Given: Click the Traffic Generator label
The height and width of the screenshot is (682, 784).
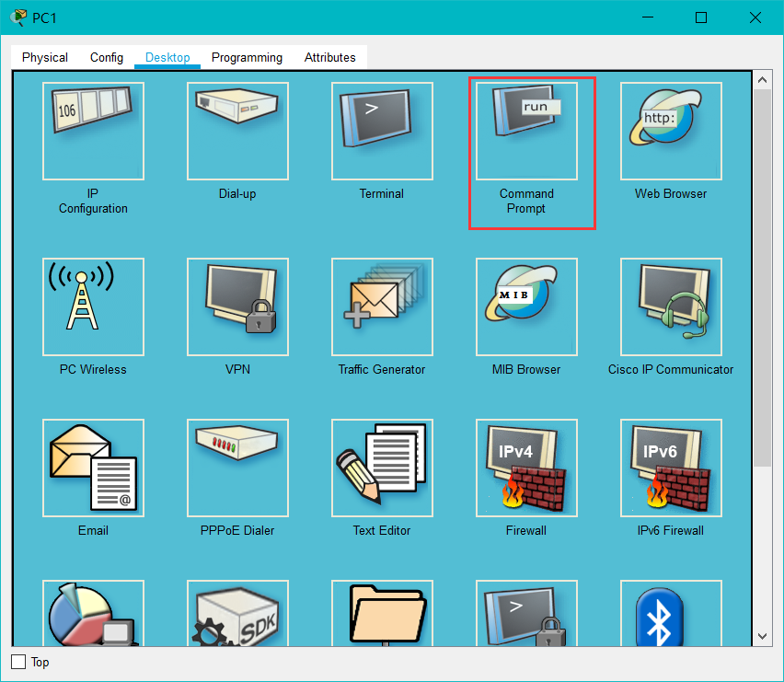Looking at the screenshot, I should tap(382, 369).
